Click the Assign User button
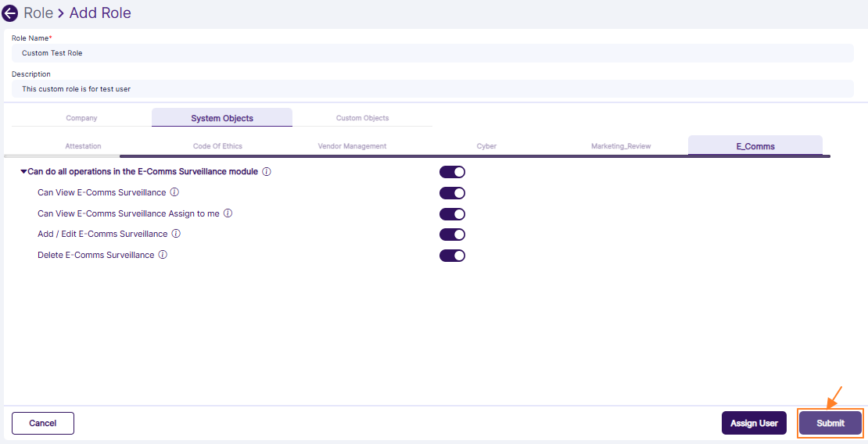 754,423
